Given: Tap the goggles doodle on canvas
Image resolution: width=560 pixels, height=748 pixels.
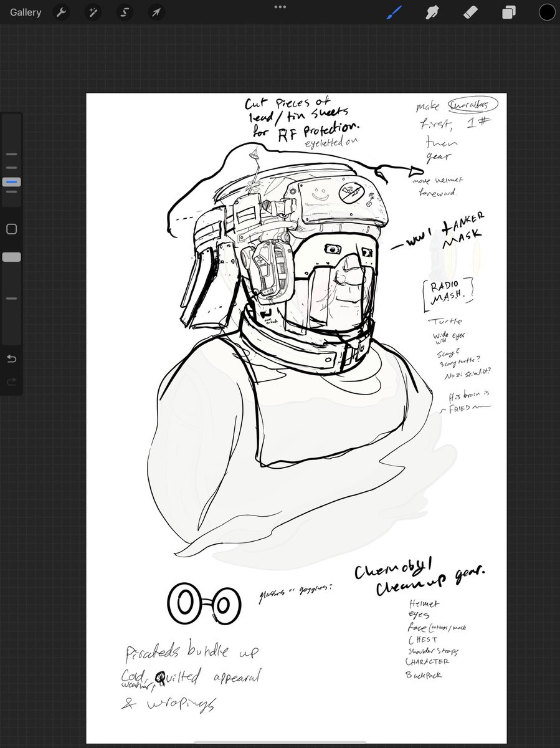Looking at the screenshot, I should 204,604.
